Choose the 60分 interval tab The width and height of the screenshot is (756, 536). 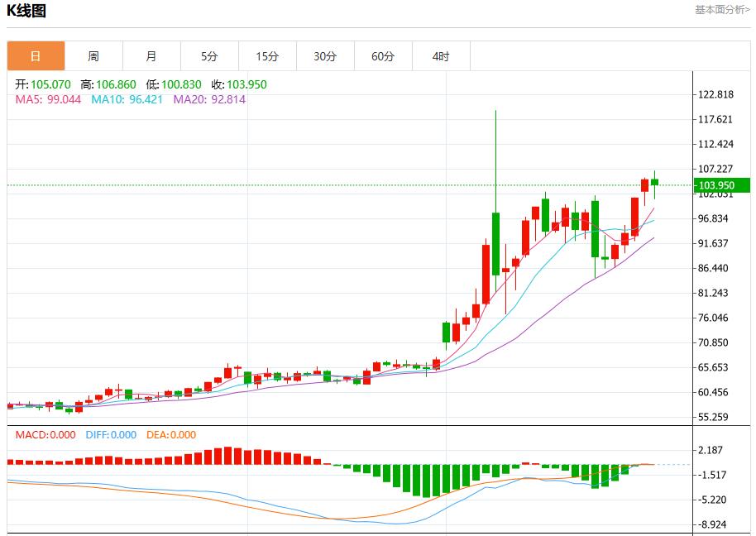[x=383, y=56]
